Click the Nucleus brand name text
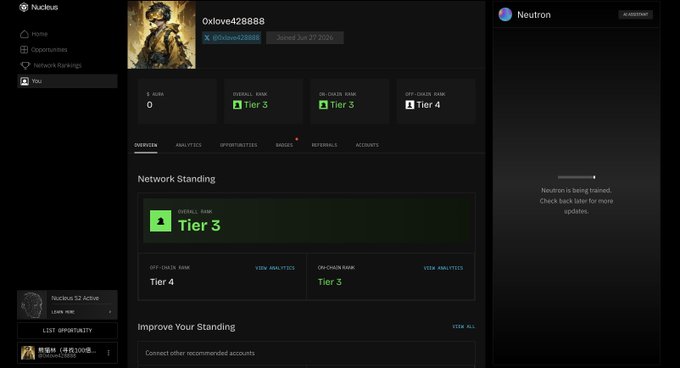The height and width of the screenshot is (368, 680). pyautogui.click(x=45, y=7)
